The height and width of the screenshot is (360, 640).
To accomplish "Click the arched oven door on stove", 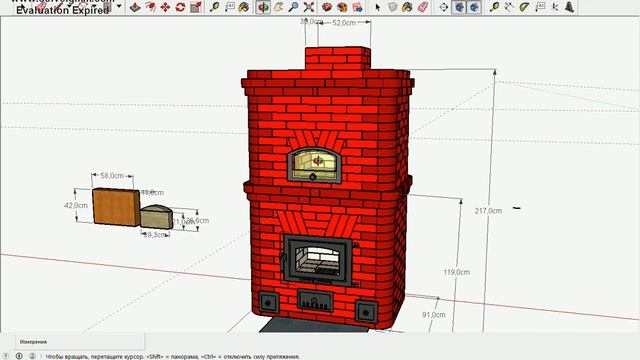I will 314,164.
